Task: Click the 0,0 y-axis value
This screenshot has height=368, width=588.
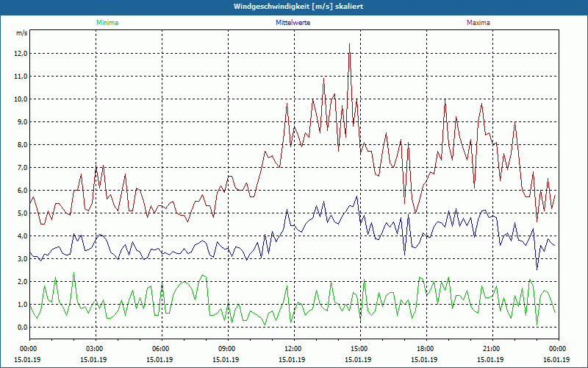Action: [23, 328]
